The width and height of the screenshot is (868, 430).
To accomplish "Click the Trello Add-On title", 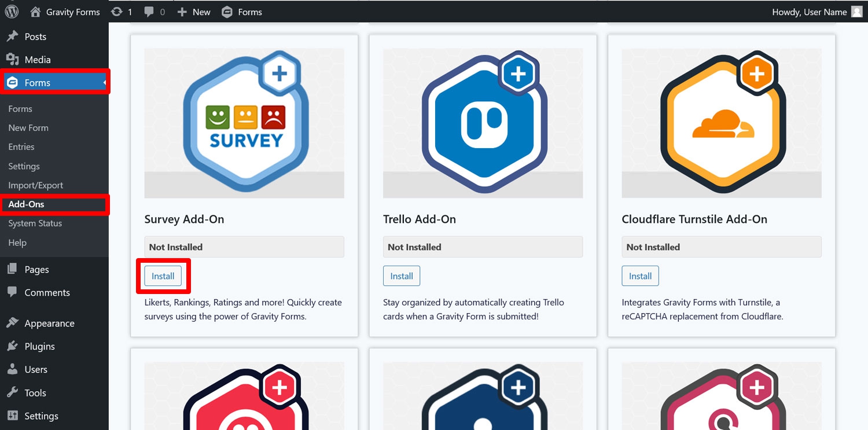I will (x=420, y=219).
